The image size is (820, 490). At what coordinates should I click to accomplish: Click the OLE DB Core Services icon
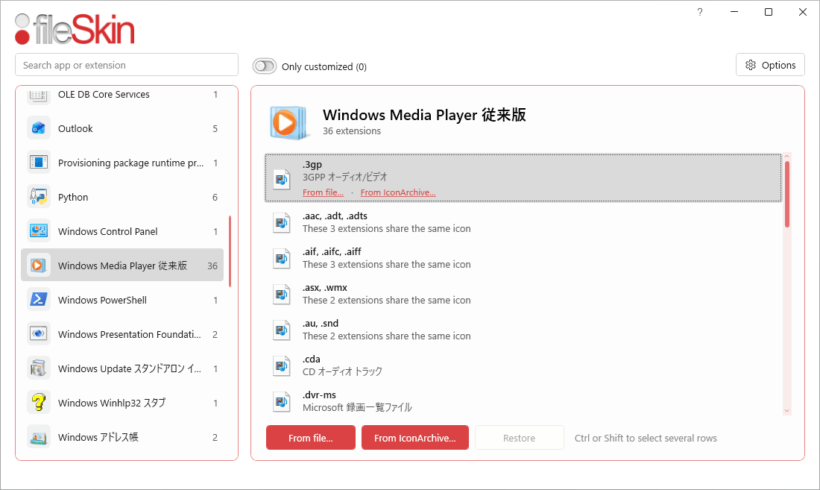38,95
